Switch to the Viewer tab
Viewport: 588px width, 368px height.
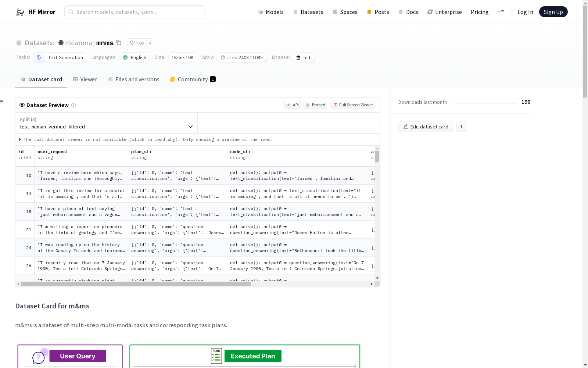point(85,79)
